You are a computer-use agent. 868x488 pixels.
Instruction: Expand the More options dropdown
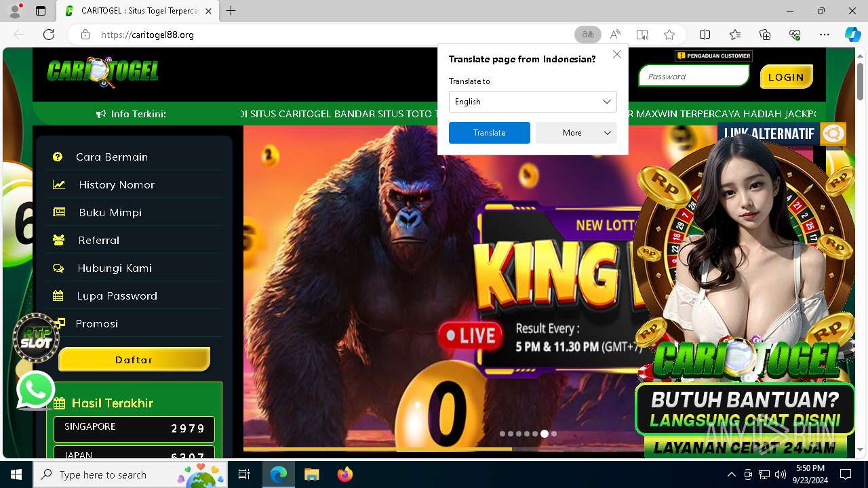[x=576, y=133]
